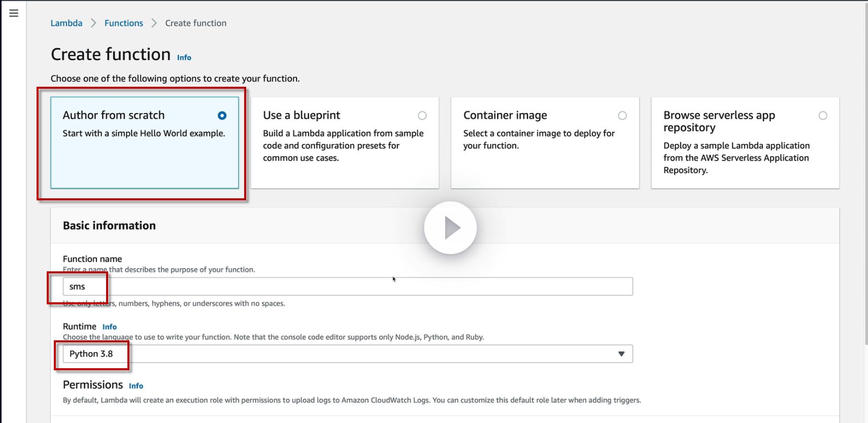
Task: Open the hamburger navigation menu
Action: point(14,13)
